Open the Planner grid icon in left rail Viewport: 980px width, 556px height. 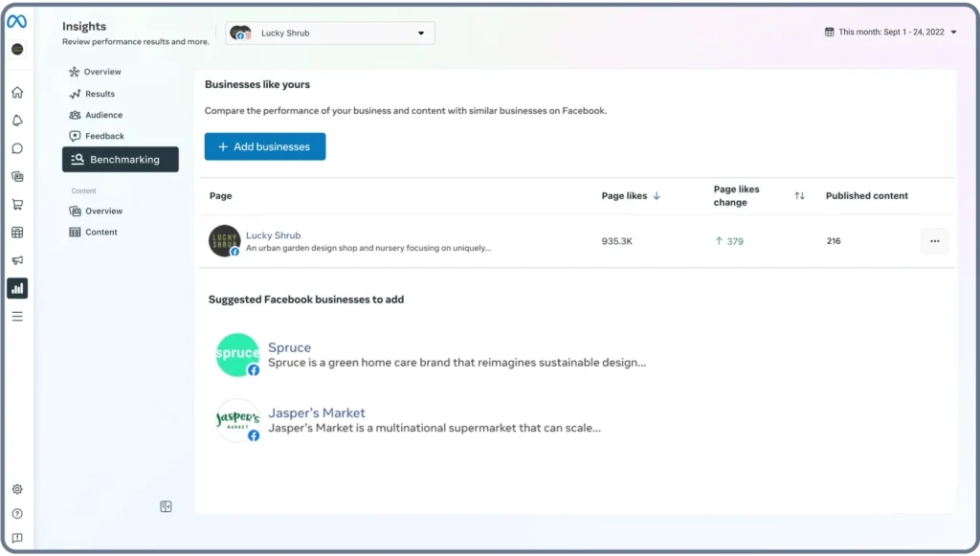17,233
